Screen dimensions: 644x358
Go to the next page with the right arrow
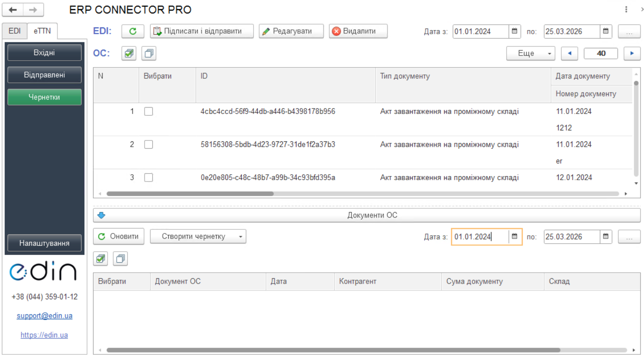click(x=632, y=53)
